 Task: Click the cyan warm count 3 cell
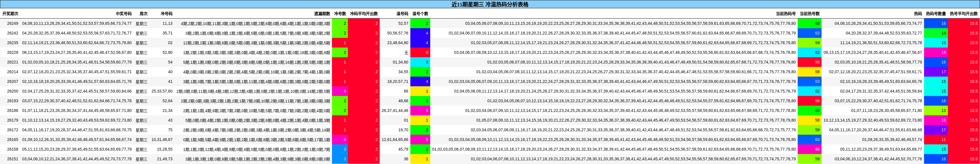click(x=420, y=62)
